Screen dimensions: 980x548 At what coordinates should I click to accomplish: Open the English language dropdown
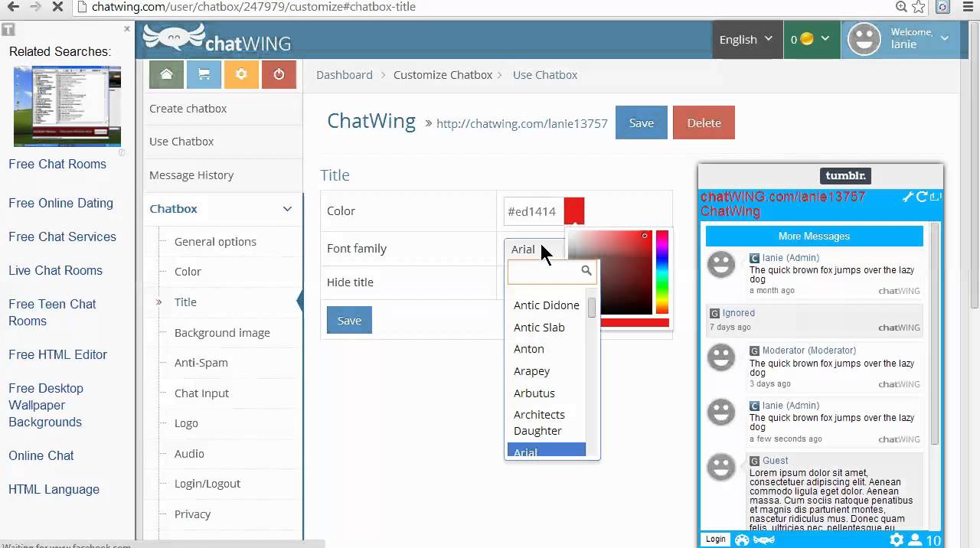click(747, 39)
